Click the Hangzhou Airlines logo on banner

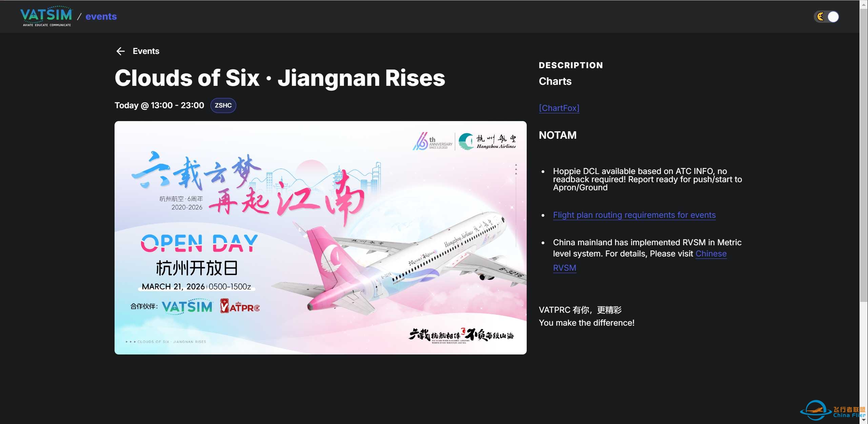pos(487,141)
